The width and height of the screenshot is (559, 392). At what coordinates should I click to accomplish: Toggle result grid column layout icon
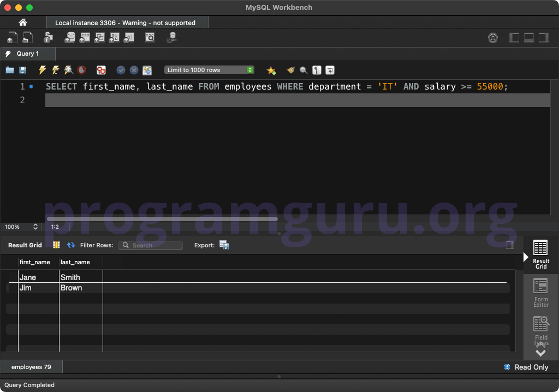pyautogui.click(x=56, y=245)
